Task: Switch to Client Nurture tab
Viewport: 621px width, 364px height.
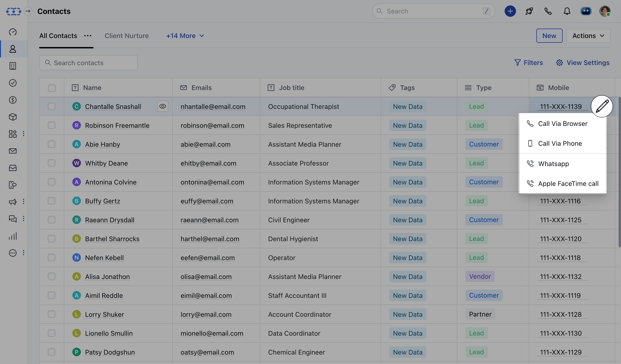Action: pos(127,36)
